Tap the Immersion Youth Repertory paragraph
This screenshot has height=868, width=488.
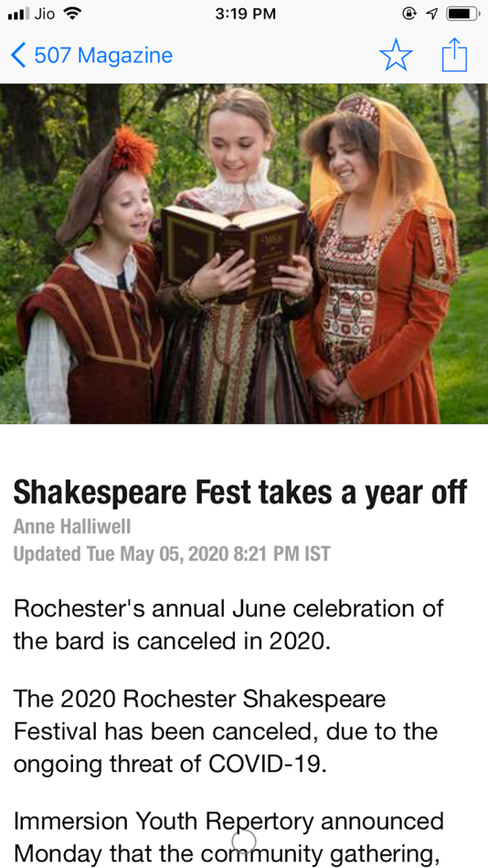[228, 839]
